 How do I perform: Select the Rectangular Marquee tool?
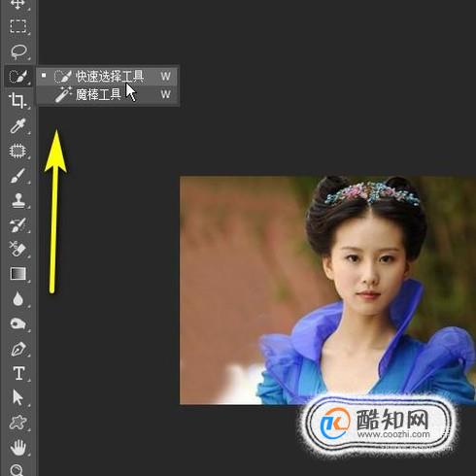click(18, 26)
